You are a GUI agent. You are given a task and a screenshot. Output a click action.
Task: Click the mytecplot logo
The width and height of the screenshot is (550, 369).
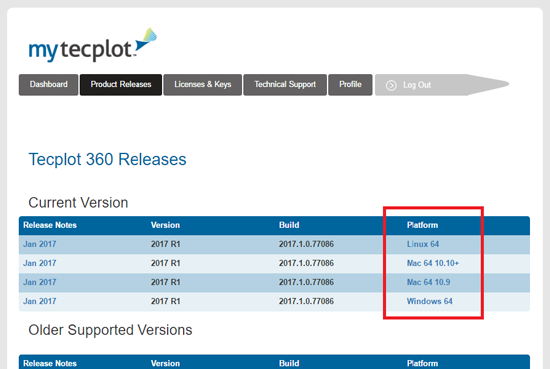point(93,45)
